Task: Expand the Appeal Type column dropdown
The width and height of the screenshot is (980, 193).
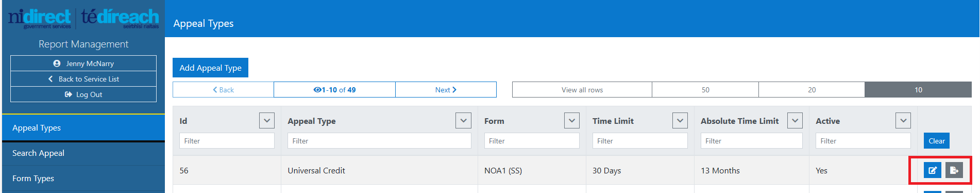Action: coord(463,121)
